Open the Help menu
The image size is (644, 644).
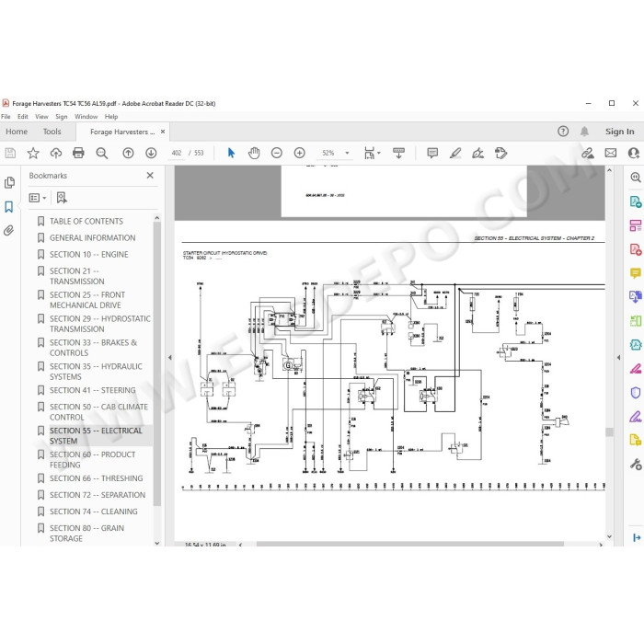tap(111, 117)
